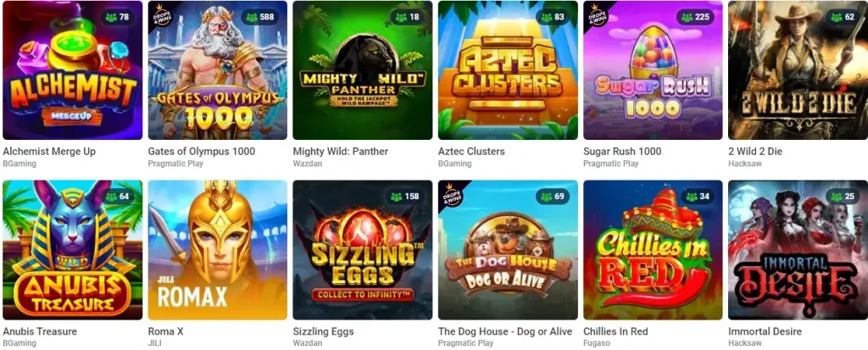This screenshot has width=868, height=350.
Task: Open the Aztec Clusters game thumbnail
Action: click(508, 69)
